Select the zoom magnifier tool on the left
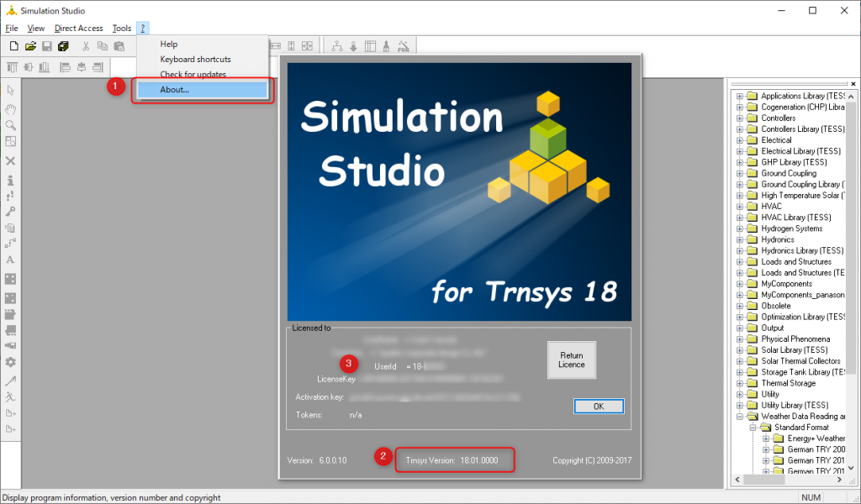Image resolution: width=861 pixels, height=504 pixels. 10,125
